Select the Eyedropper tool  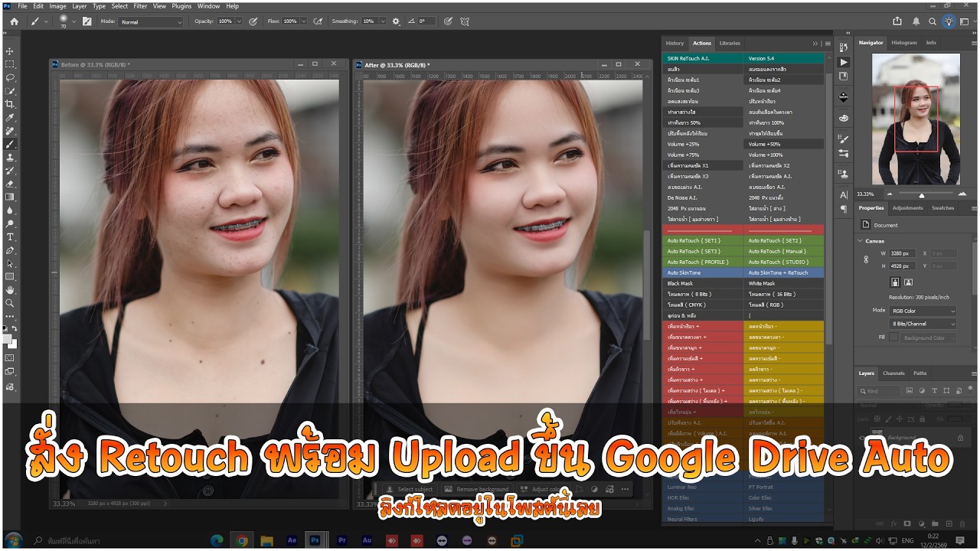coord(10,117)
